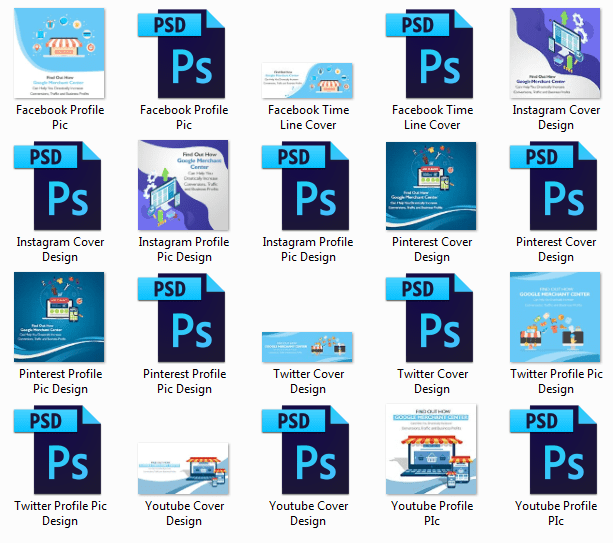Viewport: 613px width, 543px height.
Task: Select the Instagram Profile Pic Design image preview
Action: pos(184,185)
